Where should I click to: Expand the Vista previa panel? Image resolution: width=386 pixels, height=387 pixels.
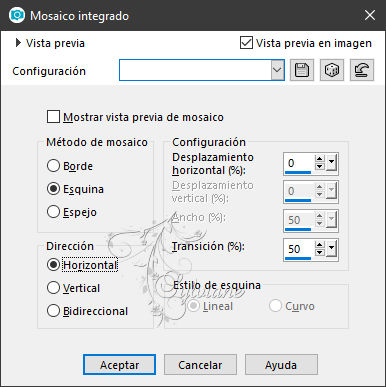click(x=18, y=43)
